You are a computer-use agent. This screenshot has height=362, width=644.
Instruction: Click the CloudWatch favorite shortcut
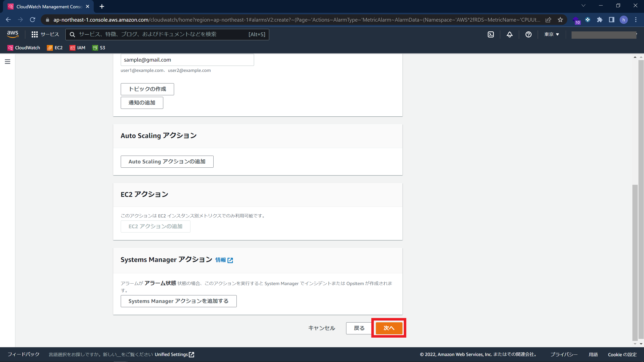tap(24, 48)
